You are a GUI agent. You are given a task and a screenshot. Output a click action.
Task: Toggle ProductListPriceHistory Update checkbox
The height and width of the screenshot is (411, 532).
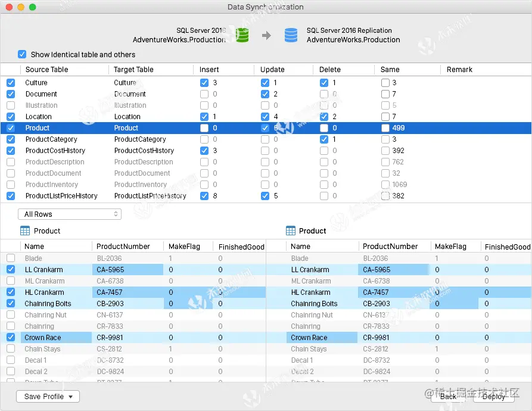point(265,196)
